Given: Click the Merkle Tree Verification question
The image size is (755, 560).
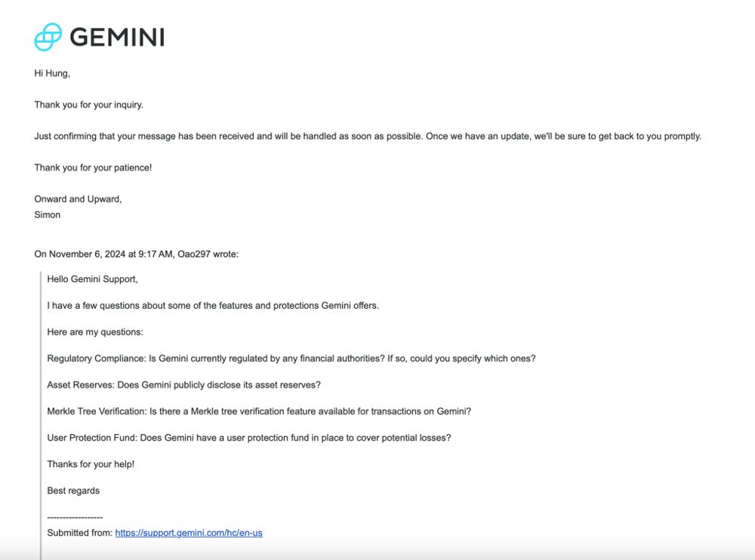Looking at the screenshot, I should [x=259, y=411].
